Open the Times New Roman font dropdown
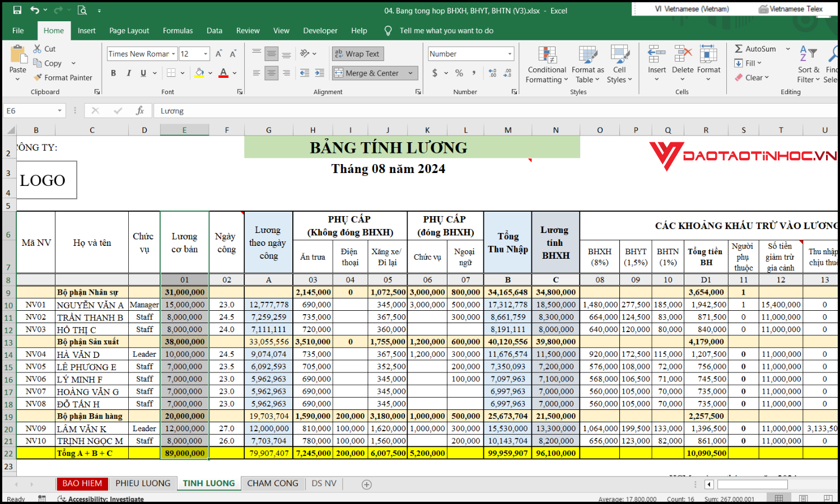The height and width of the screenshot is (504, 840). coord(174,54)
